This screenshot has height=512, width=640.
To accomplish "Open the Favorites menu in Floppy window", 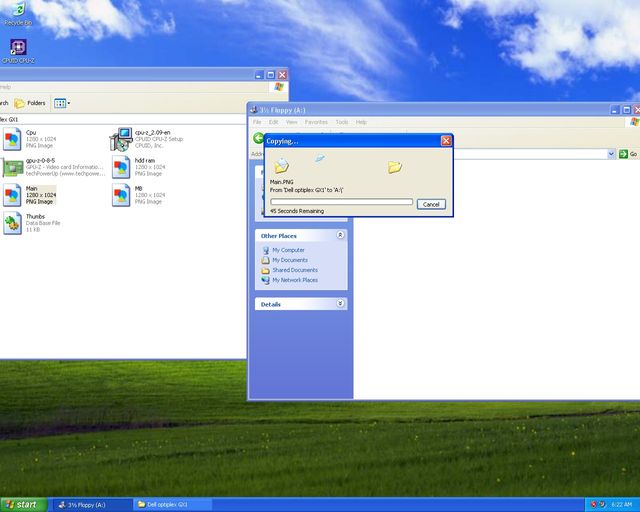I will click(x=316, y=122).
